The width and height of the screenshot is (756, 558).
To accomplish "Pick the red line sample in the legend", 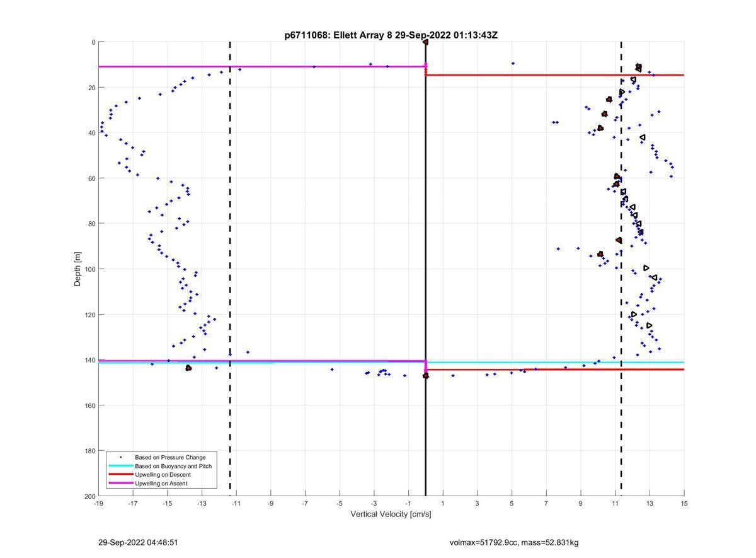I will click(120, 475).
